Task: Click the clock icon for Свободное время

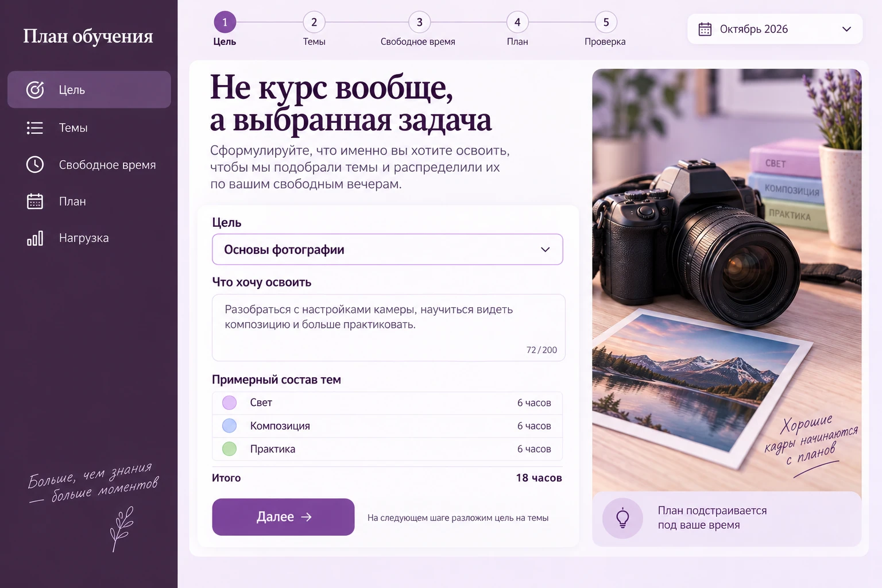Action: click(35, 165)
